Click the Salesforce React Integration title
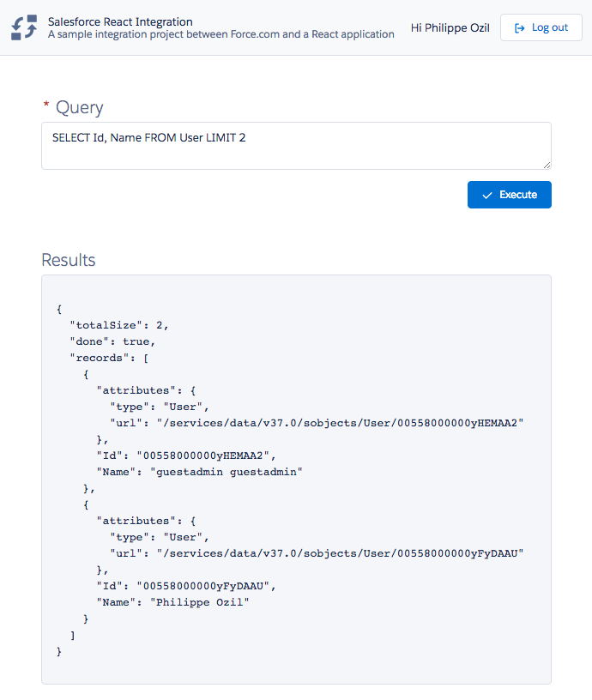Image resolution: width=592 pixels, height=700 pixels. (120, 21)
